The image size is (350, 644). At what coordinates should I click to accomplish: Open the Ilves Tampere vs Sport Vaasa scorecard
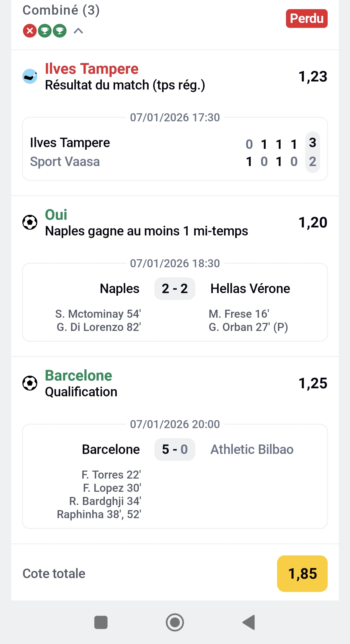pyautogui.click(x=175, y=152)
